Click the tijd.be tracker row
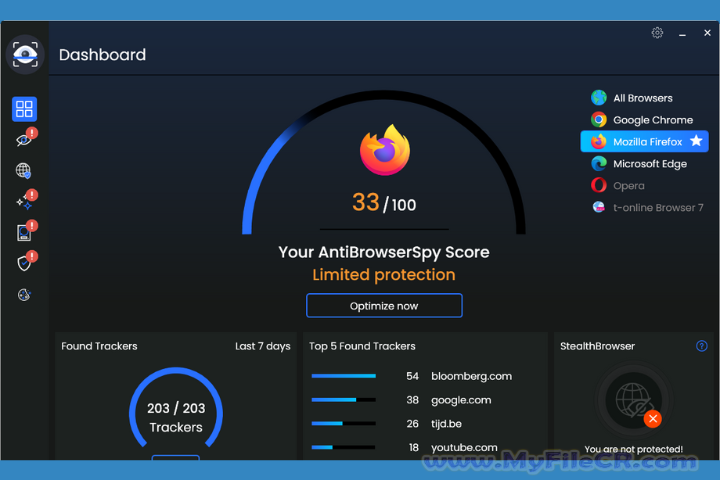Image resolution: width=720 pixels, height=480 pixels. [387, 424]
